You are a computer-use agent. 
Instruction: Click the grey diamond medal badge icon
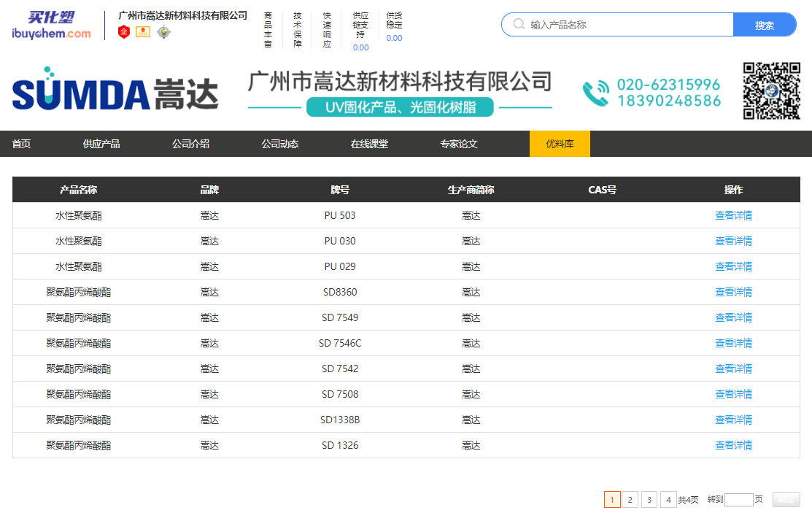(x=163, y=32)
